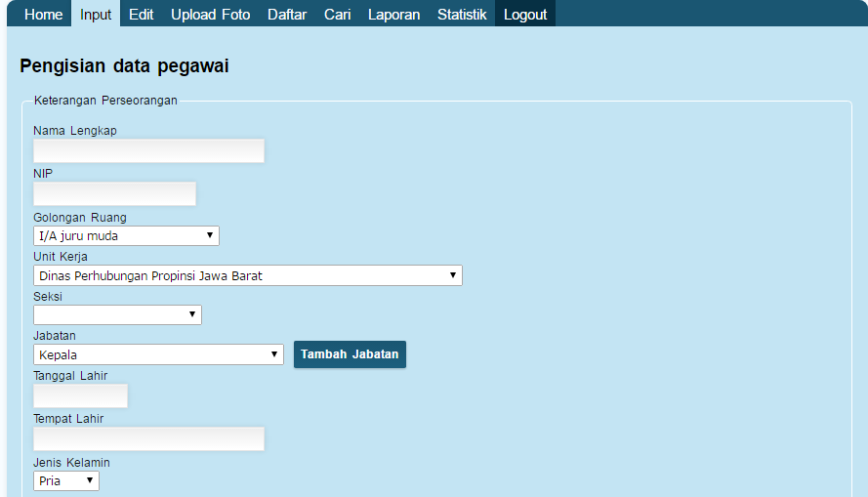Open the Unit Kerja dropdown
868x497 pixels.
click(x=247, y=275)
